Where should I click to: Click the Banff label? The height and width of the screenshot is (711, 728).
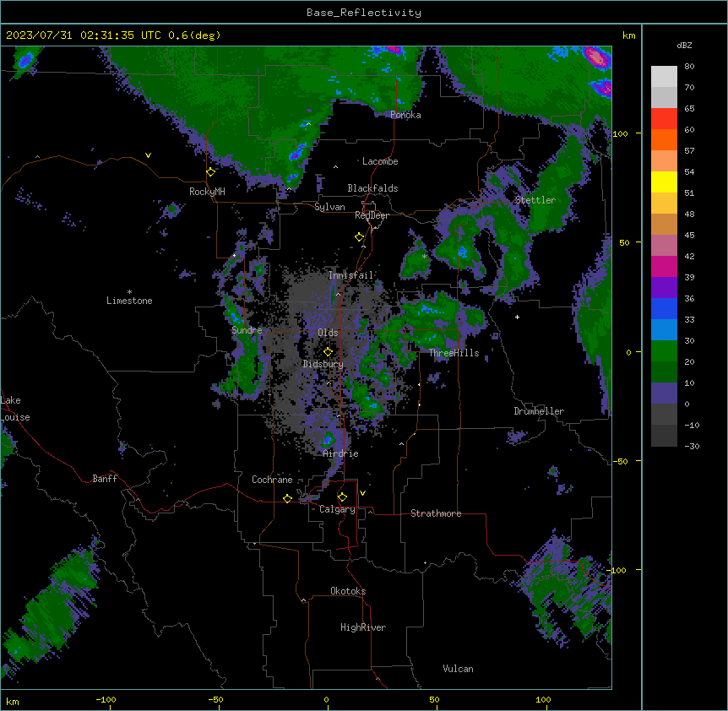[x=105, y=479]
